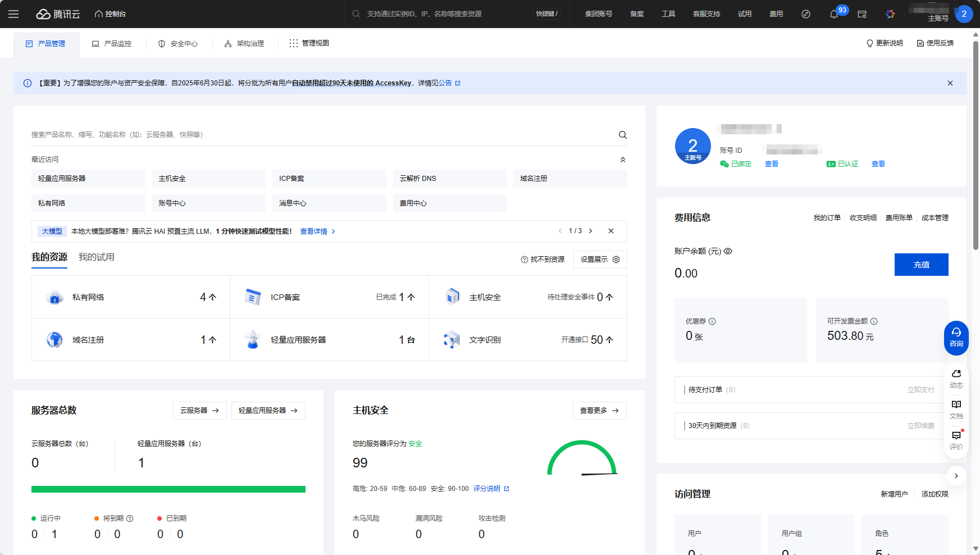Collapse the 最近访问 section with double chevron

(623, 159)
